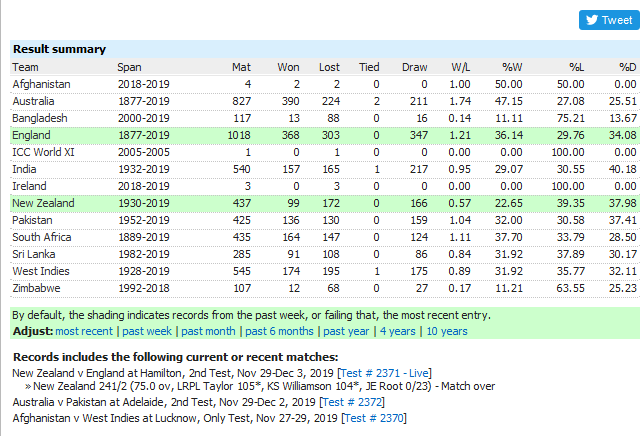Click Zimbabwe's span 1992-2018

coord(144,288)
